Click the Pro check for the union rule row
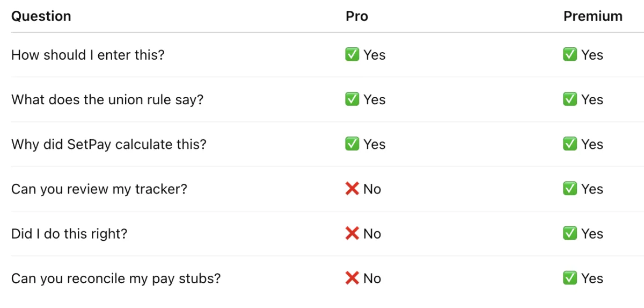644x308 pixels. (352, 99)
